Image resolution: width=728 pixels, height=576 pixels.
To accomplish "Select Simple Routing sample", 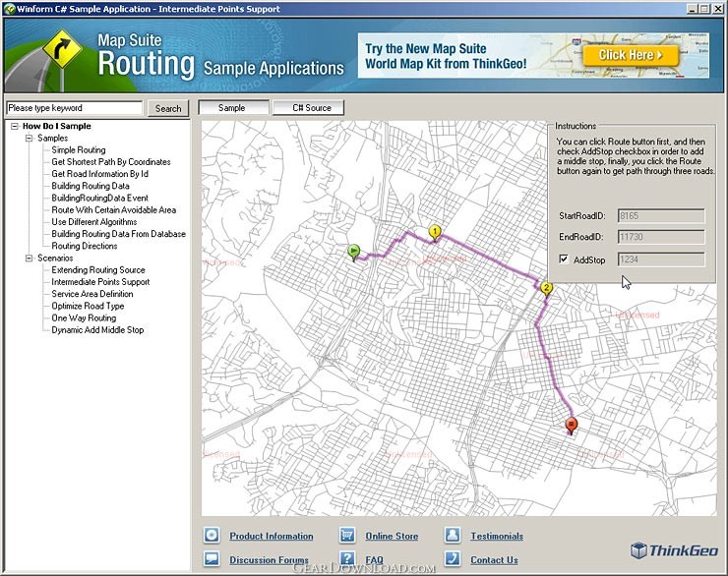I will coord(79,149).
